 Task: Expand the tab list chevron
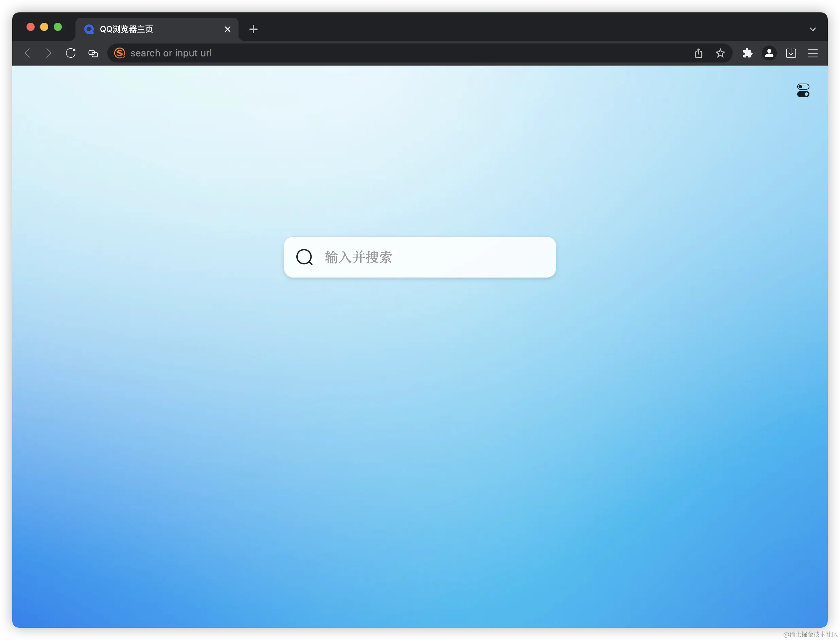pos(812,29)
